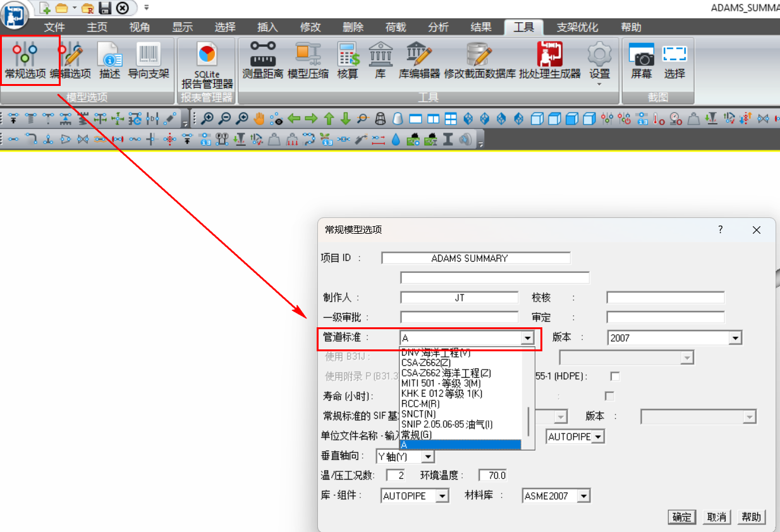Click the 制作人 JT input field

460,298
